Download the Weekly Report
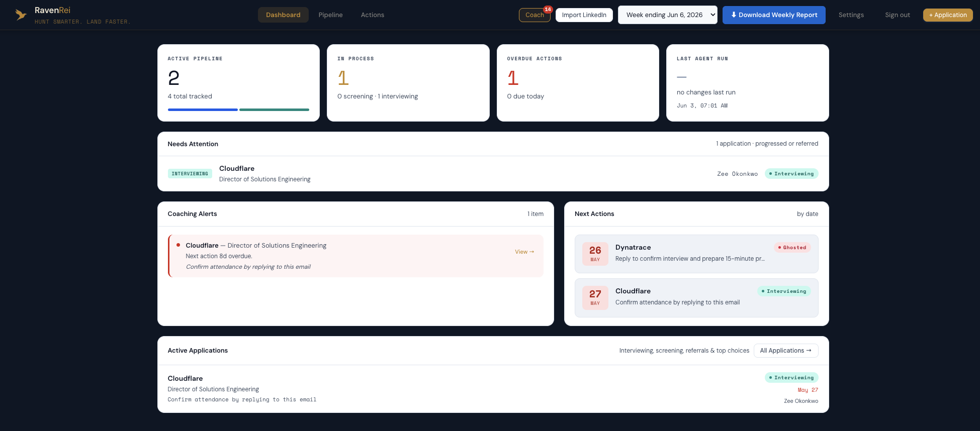The image size is (980, 431). click(x=774, y=15)
